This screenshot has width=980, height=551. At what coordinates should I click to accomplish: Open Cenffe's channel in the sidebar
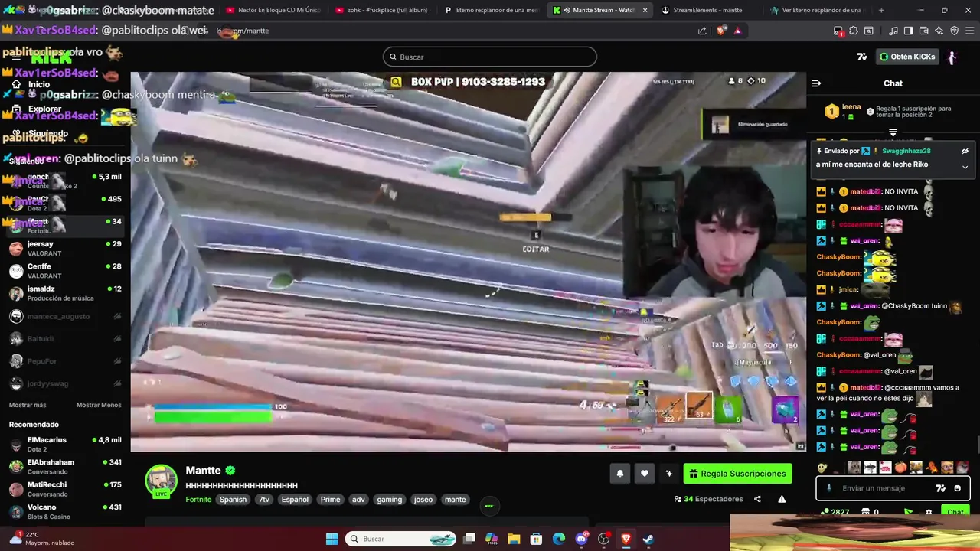pos(64,271)
